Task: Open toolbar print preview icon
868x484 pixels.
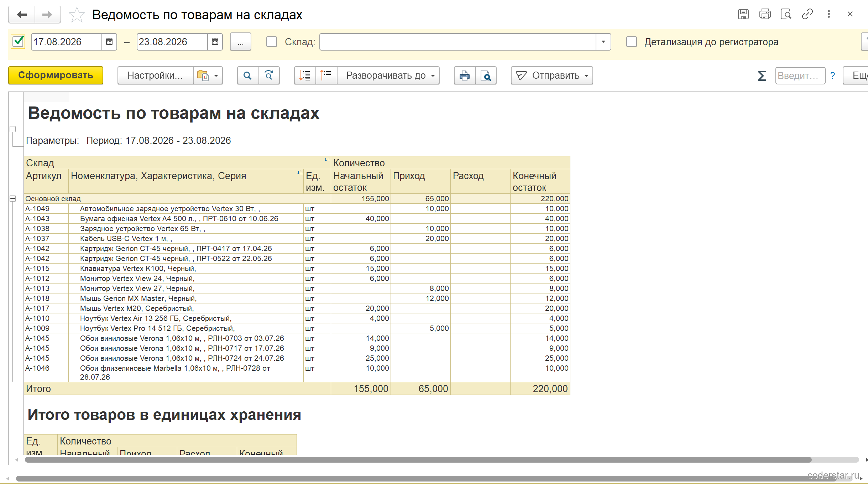Action: click(486, 76)
